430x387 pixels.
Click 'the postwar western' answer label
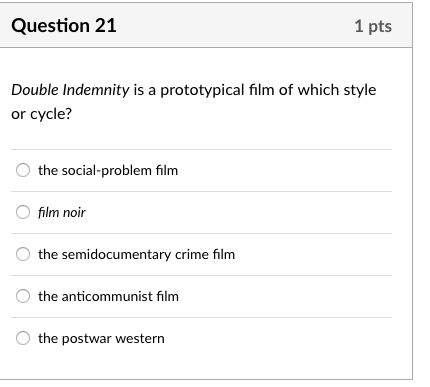[x=101, y=338]
